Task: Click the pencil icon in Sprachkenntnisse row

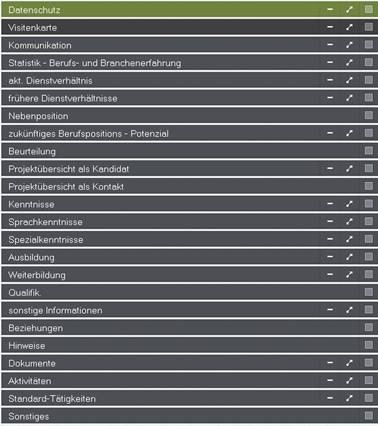Action: pyautogui.click(x=349, y=222)
